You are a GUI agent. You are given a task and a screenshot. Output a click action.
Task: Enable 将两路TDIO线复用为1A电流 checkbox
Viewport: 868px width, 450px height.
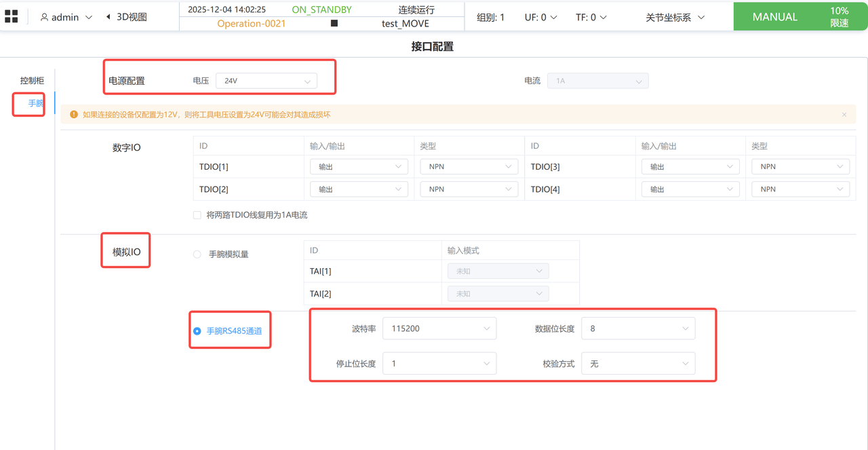(x=197, y=215)
